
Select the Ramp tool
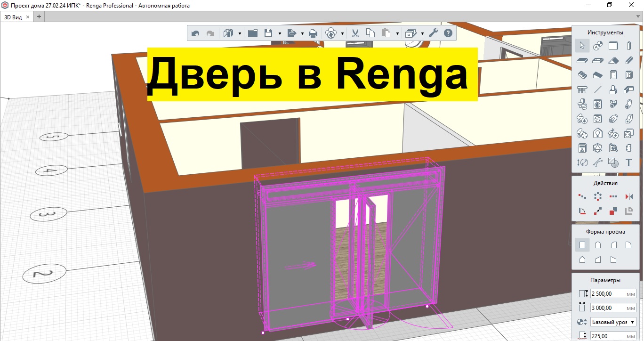pyautogui.click(x=597, y=75)
